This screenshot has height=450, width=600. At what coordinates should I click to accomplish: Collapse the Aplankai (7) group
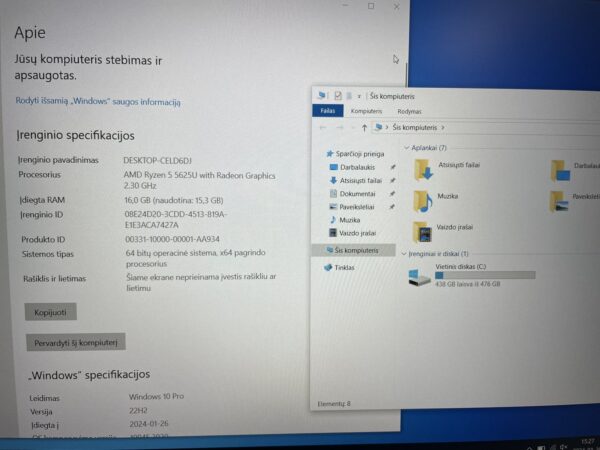[407, 148]
